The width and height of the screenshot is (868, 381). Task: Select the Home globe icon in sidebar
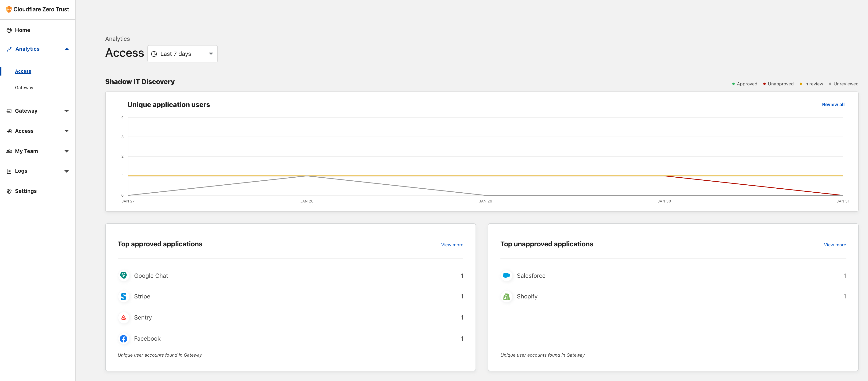pos(9,30)
